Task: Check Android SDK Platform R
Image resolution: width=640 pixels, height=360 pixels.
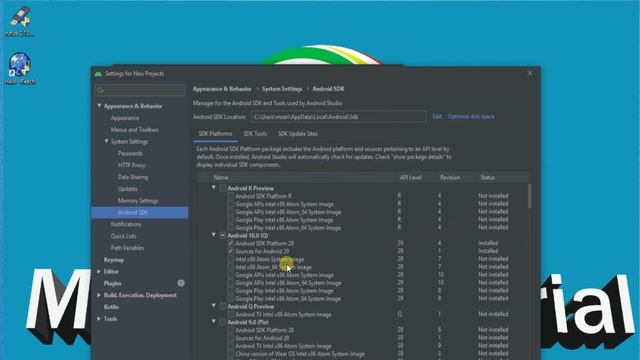Action: (231, 196)
